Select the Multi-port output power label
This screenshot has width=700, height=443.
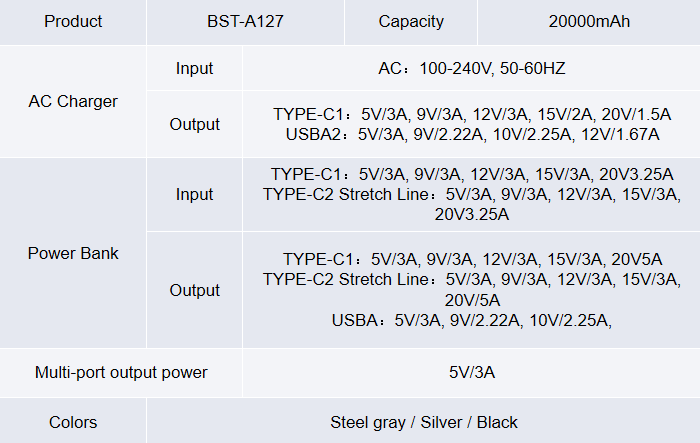point(121,372)
